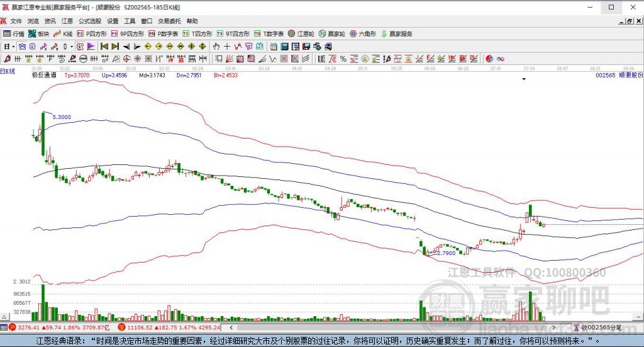Click the Tp=3.7070 value
The image size is (644, 347).
click(x=77, y=75)
